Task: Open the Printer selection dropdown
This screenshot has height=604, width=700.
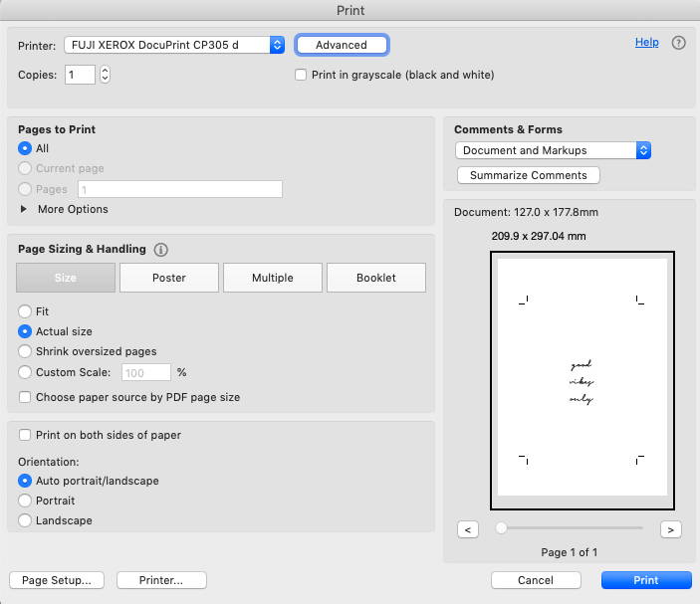Action: tap(174, 45)
